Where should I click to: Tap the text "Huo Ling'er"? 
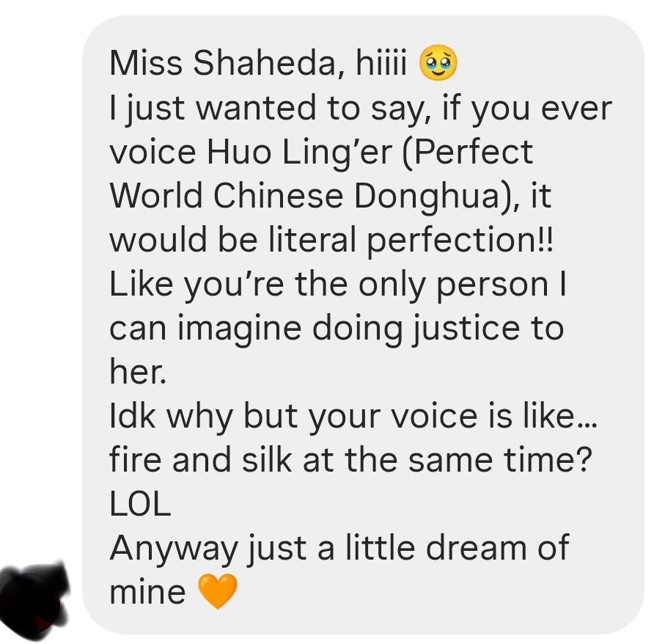[x=299, y=153]
